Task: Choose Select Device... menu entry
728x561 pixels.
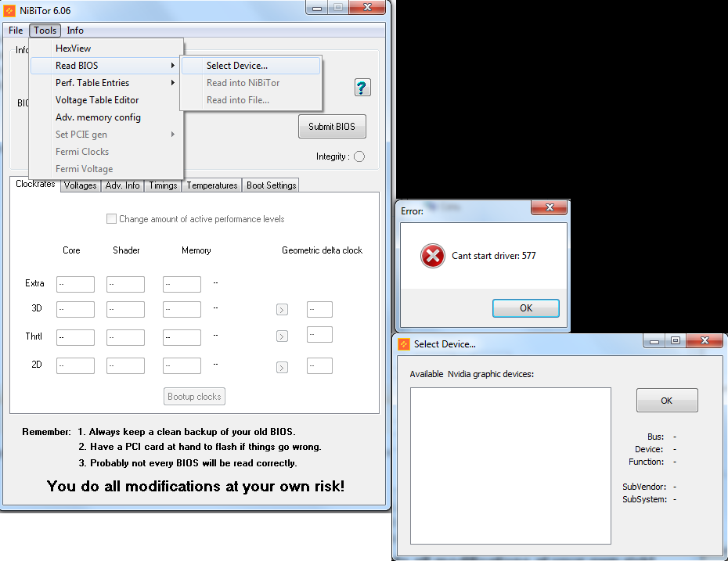Action: [x=250, y=66]
